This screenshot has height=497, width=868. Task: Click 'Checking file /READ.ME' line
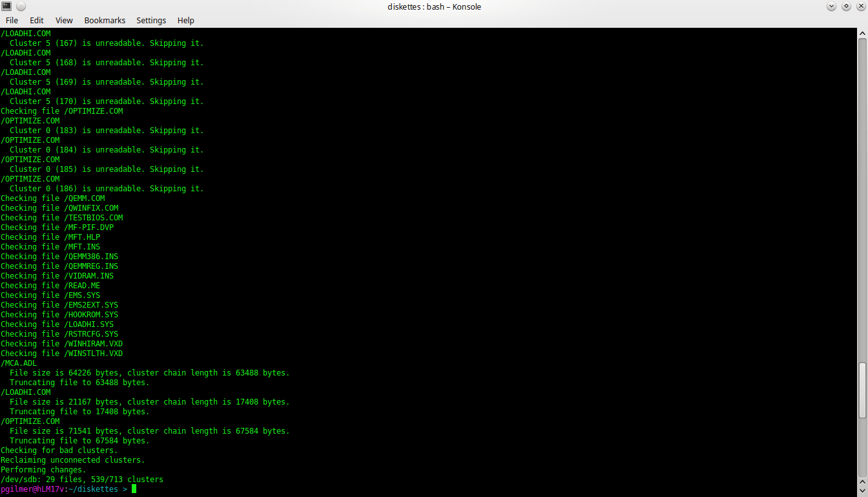(50, 286)
